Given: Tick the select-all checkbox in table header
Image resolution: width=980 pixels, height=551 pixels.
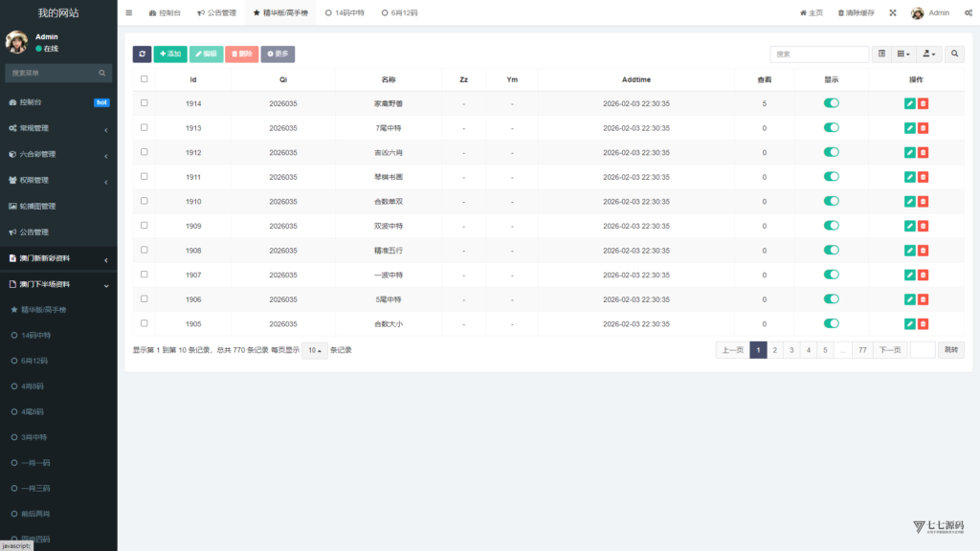Looking at the screenshot, I should coord(145,79).
